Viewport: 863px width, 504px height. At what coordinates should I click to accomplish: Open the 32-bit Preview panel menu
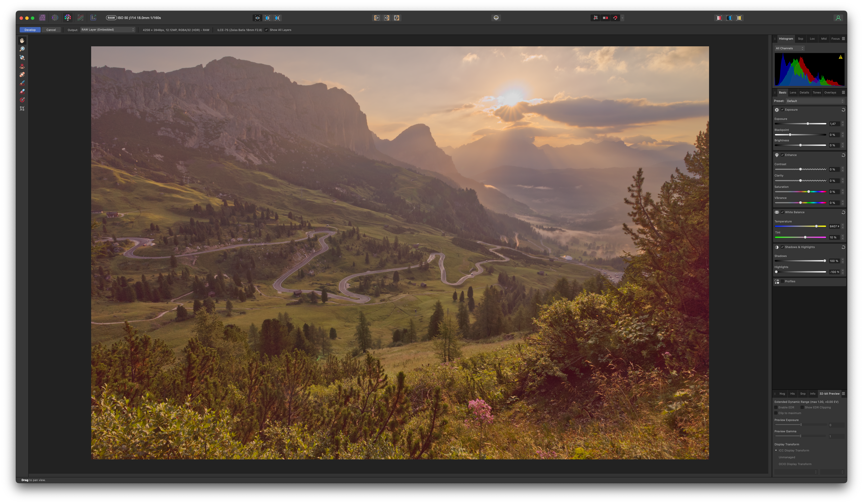pos(843,394)
